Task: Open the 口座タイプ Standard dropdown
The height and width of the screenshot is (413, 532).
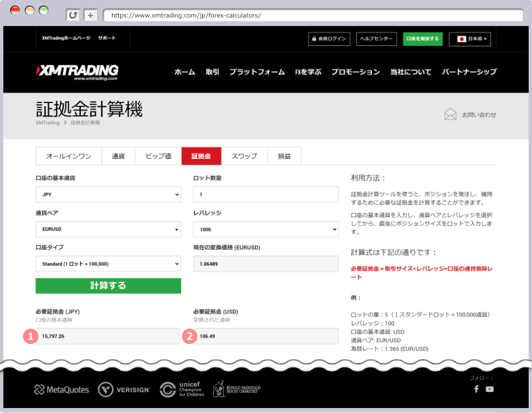Action: pyautogui.click(x=108, y=264)
